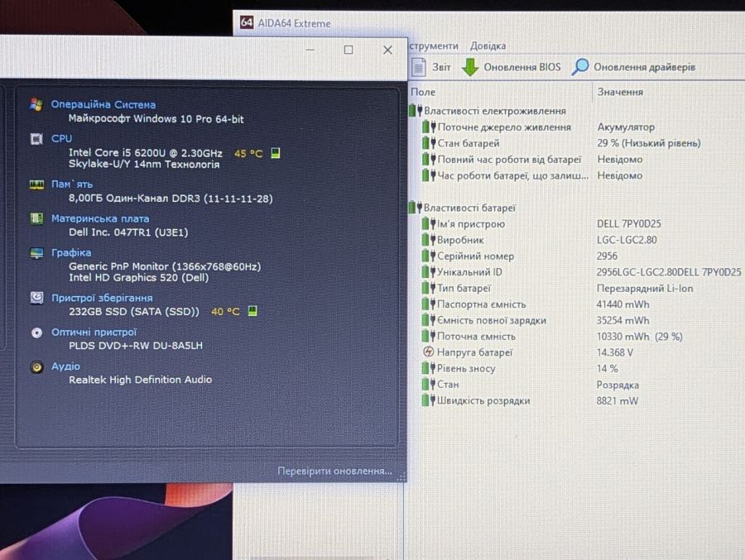
Task: Minimize the system info window
Action: (x=310, y=50)
